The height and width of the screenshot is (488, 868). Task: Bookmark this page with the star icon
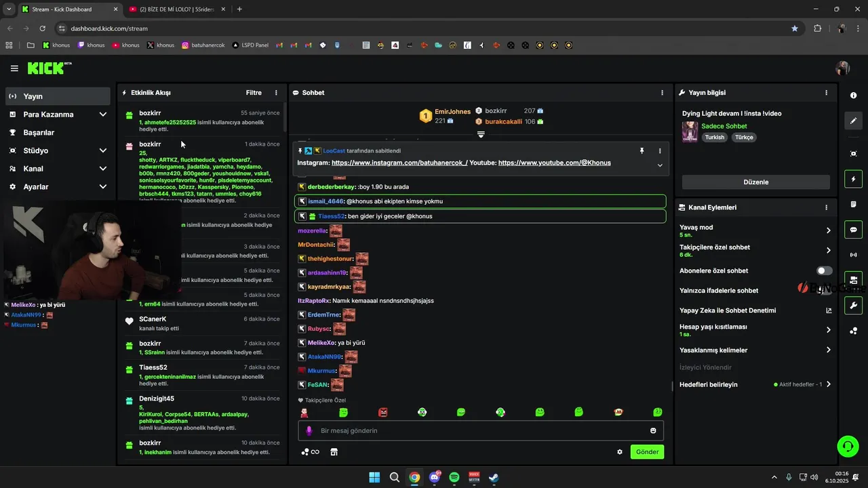[795, 28]
